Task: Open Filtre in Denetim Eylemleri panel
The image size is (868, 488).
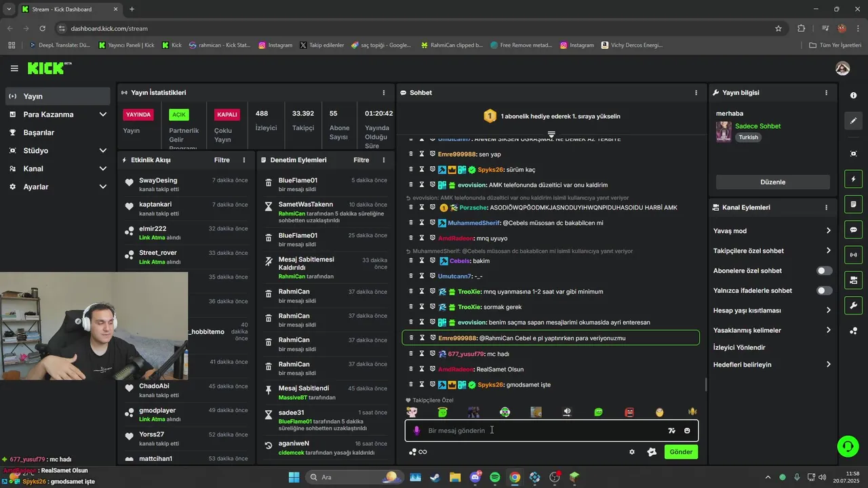Action: coord(361,160)
